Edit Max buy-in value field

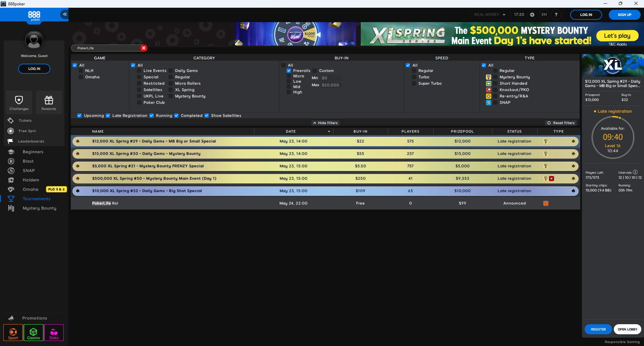tap(331, 85)
